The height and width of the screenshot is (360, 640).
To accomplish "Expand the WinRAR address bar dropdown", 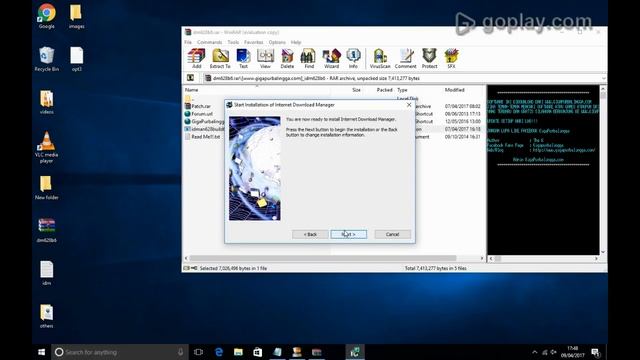I will (x=603, y=78).
